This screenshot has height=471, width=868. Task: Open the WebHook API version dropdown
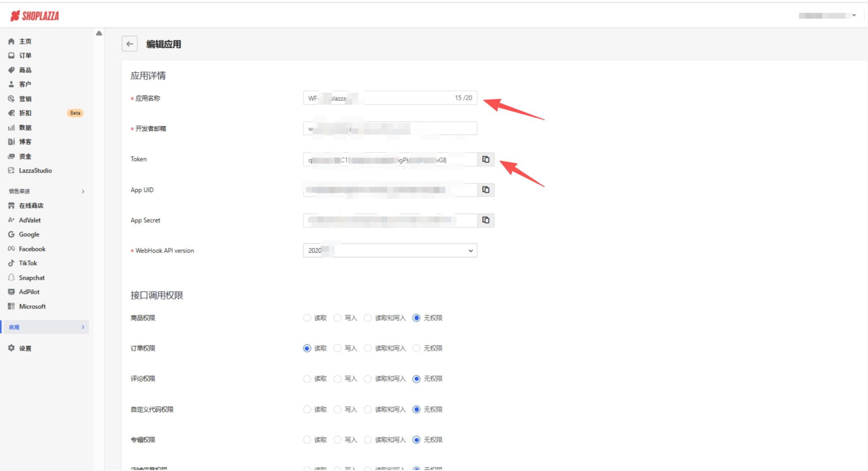[x=390, y=251]
